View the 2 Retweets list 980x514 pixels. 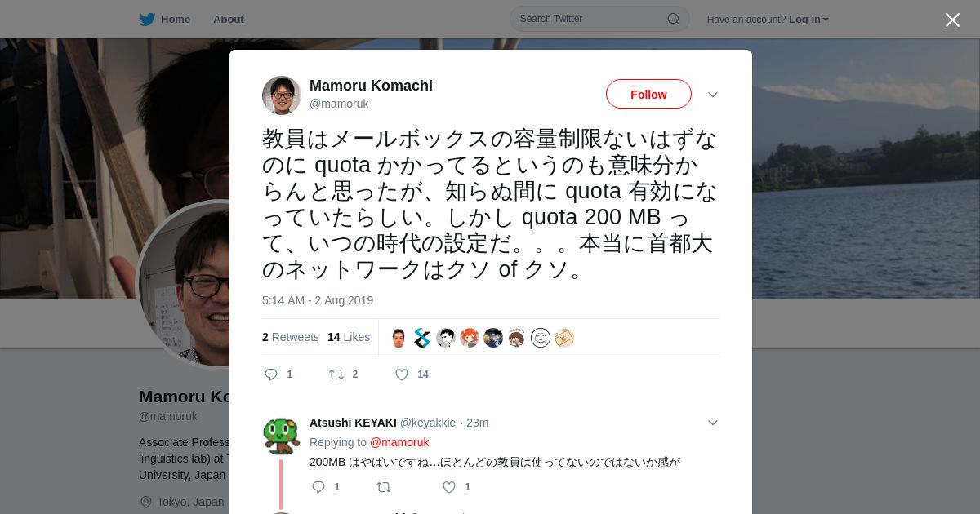(291, 337)
